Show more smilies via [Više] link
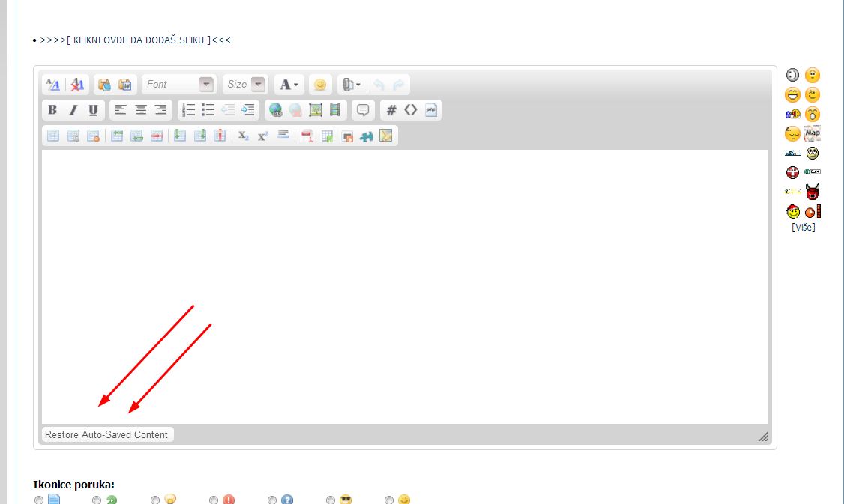The height and width of the screenshot is (504, 844). click(803, 228)
